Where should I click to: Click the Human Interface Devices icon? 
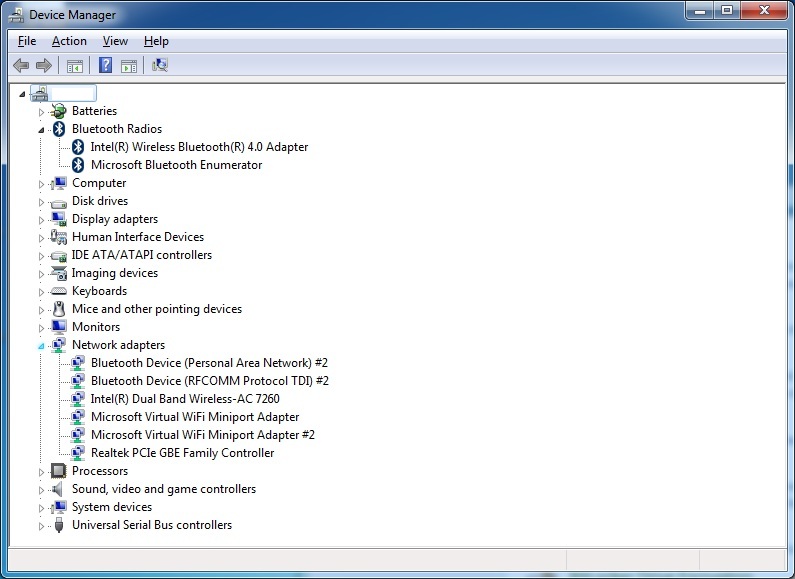pyautogui.click(x=59, y=237)
